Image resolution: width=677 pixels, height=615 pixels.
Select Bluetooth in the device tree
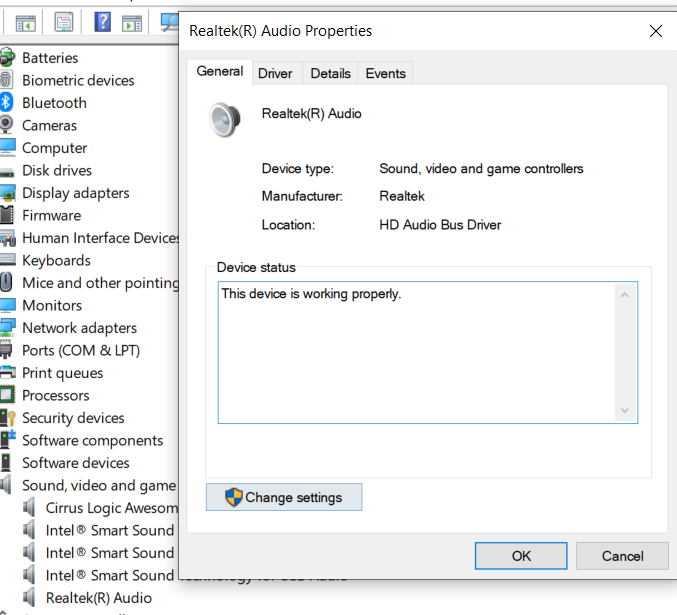54,103
